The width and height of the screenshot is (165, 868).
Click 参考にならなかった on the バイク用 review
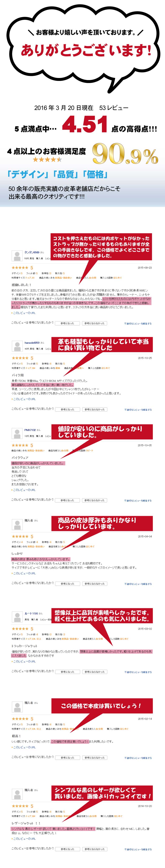[94, 409]
